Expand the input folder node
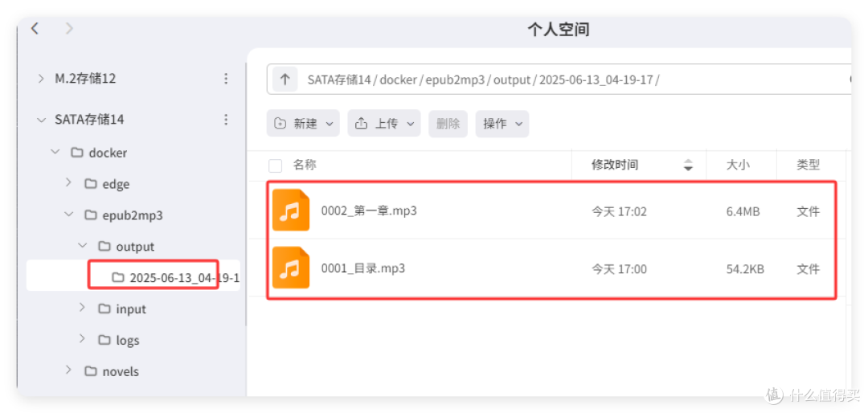This screenshot has width=868, height=413. pyautogui.click(x=82, y=308)
